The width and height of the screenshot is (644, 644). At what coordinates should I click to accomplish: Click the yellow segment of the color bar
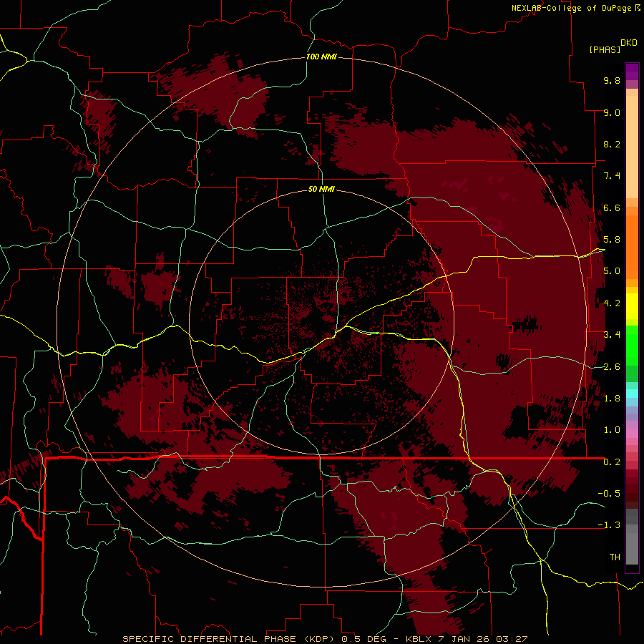point(632,306)
